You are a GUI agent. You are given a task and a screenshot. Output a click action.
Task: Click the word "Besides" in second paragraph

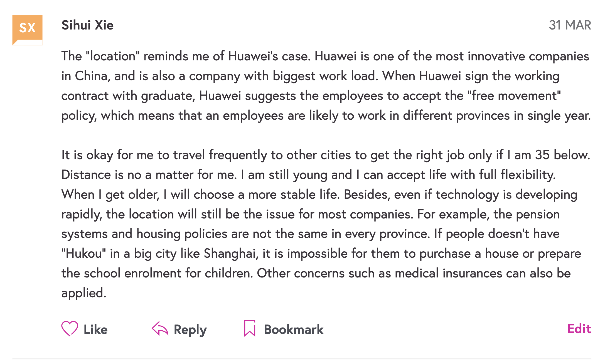366,195
